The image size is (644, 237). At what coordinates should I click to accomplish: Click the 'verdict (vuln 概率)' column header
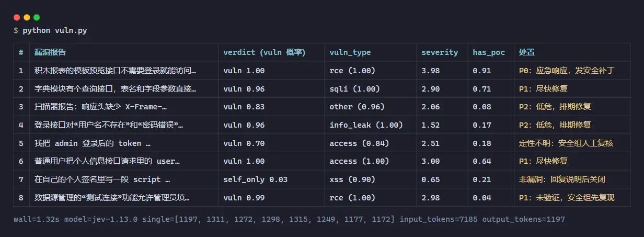click(264, 52)
